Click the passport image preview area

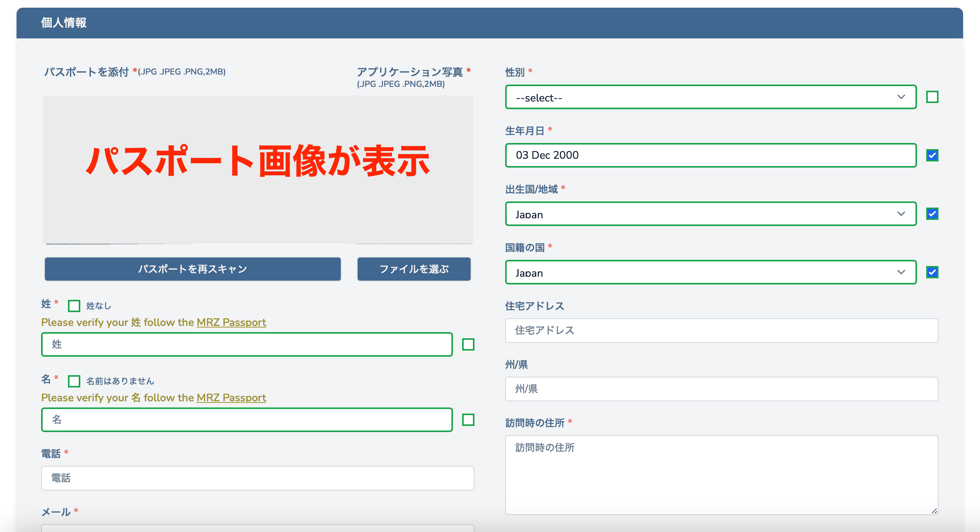click(257, 169)
